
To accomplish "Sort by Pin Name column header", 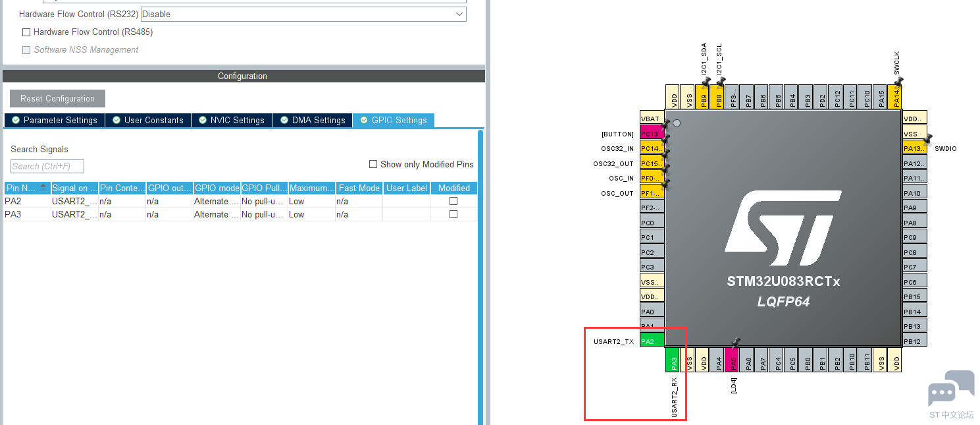I will pos(28,188).
